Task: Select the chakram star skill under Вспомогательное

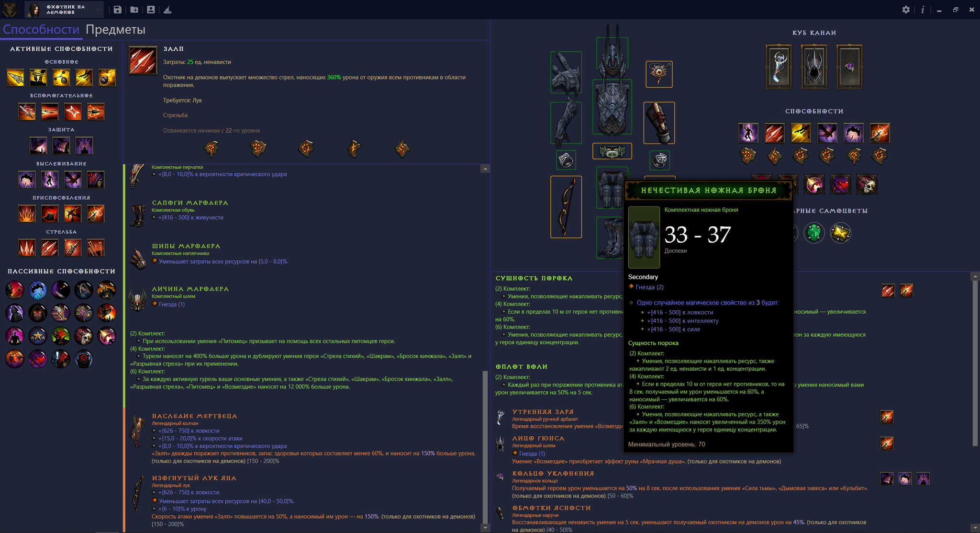Action: (73, 112)
